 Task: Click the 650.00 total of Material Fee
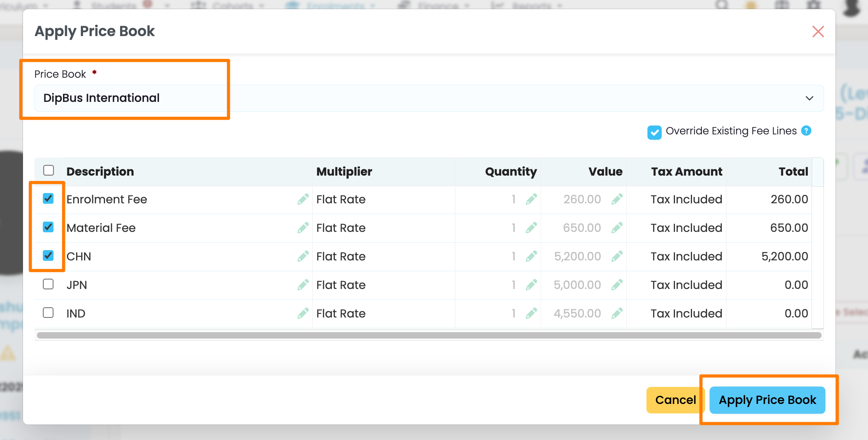pos(789,228)
